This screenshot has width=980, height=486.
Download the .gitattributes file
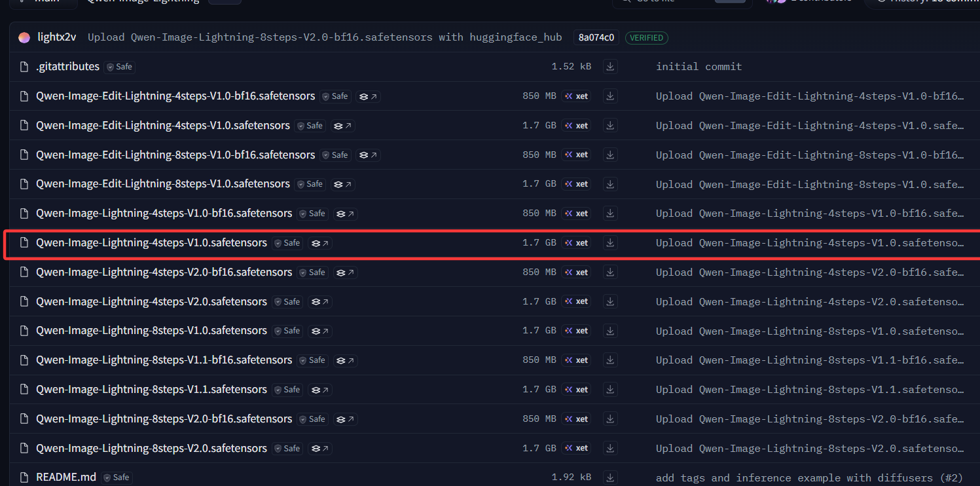click(610, 67)
